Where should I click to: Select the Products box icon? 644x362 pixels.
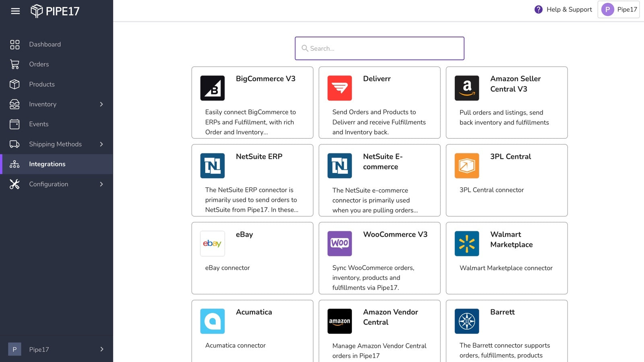[15, 84]
